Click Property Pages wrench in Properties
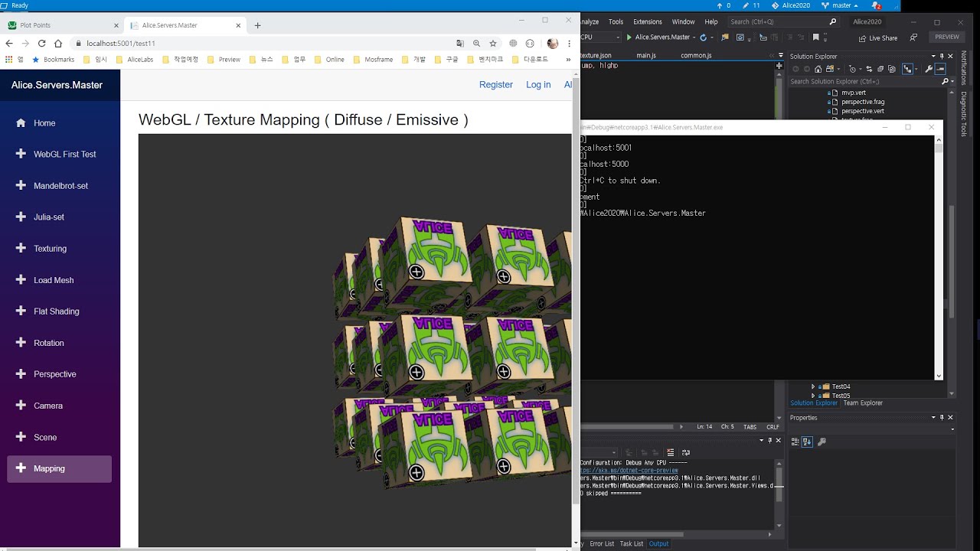Screen dimensions: 980x551 pos(822,442)
